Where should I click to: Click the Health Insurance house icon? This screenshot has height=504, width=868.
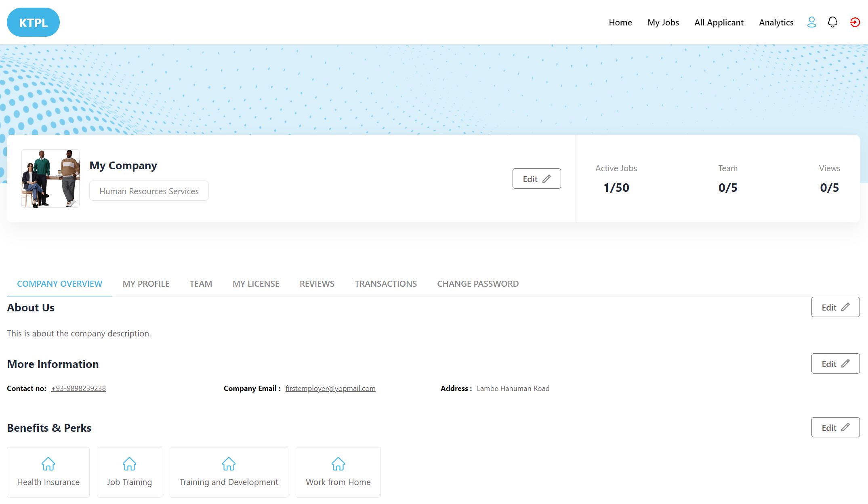(x=48, y=464)
